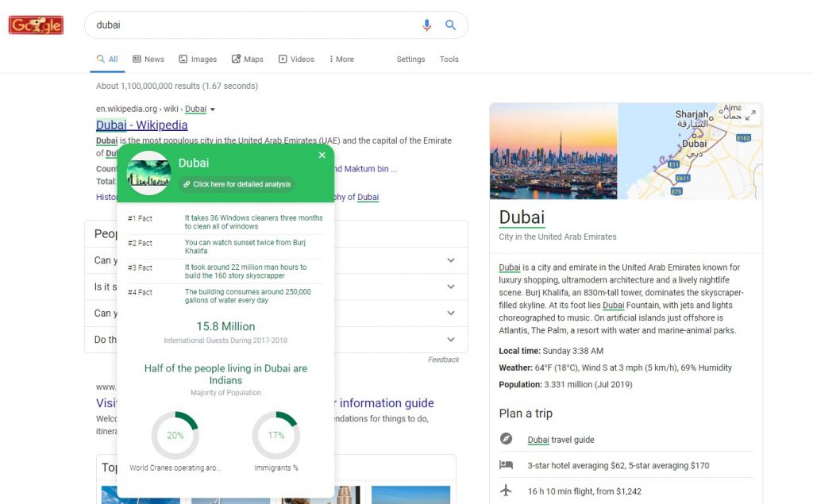Click the results count 'About 1,100,000,000 results'

click(x=177, y=86)
